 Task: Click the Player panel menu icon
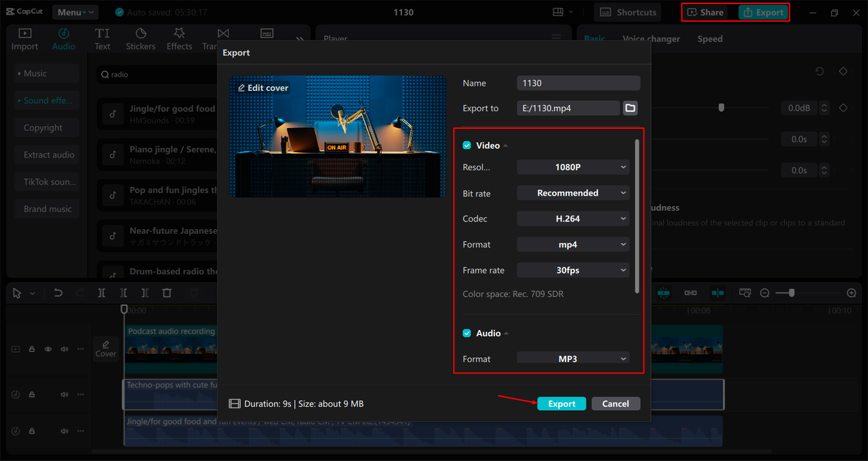click(x=557, y=38)
